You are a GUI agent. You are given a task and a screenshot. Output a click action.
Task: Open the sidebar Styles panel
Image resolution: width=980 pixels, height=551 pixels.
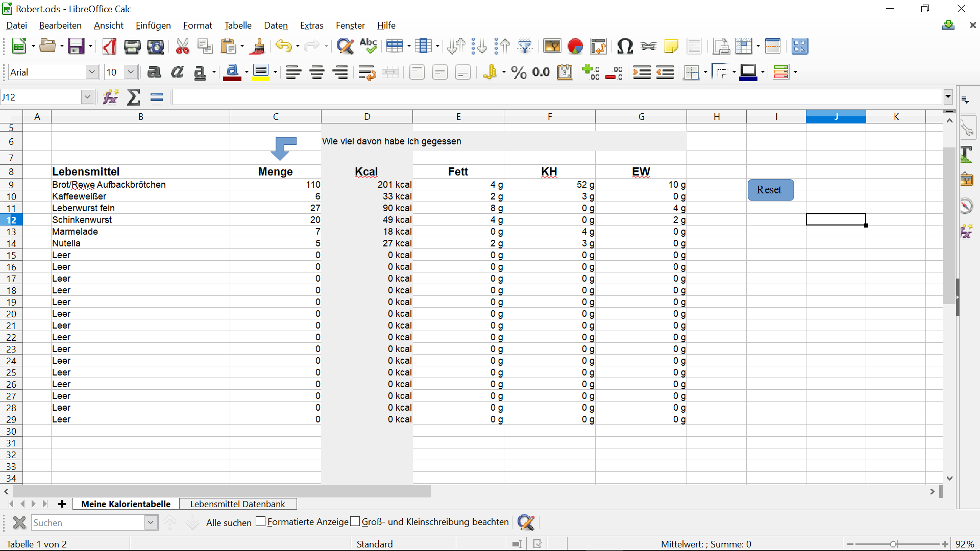[x=967, y=154]
